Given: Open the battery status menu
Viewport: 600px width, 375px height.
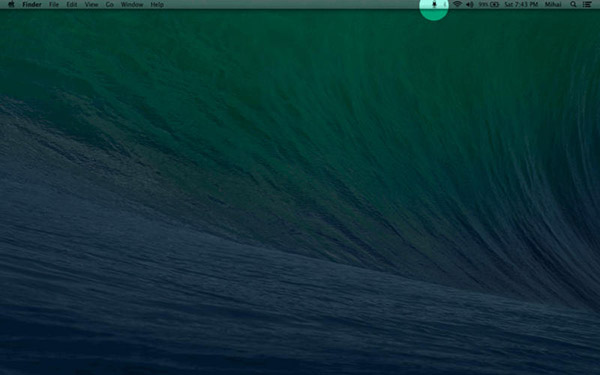Looking at the screenshot, I should tap(489, 5).
